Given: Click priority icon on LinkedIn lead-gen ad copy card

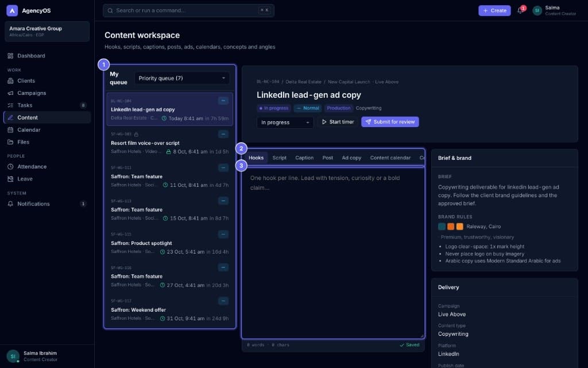Looking at the screenshot, I should click(x=223, y=101).
